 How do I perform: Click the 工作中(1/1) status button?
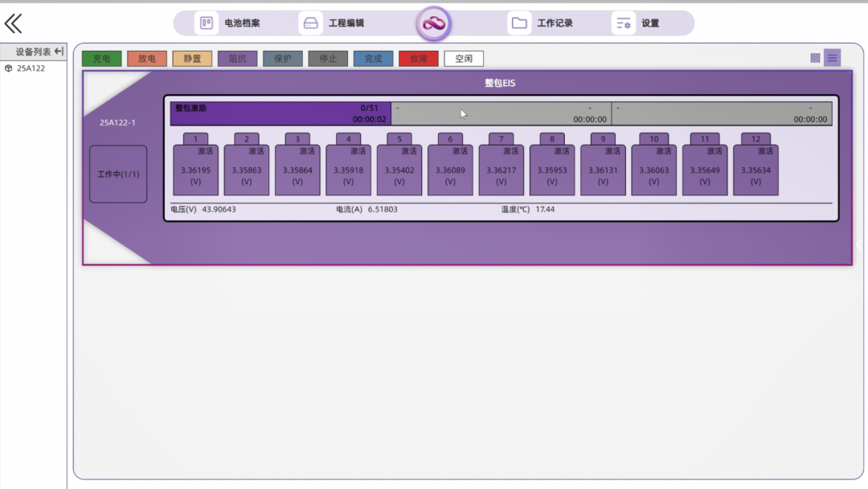pos(118,174)
